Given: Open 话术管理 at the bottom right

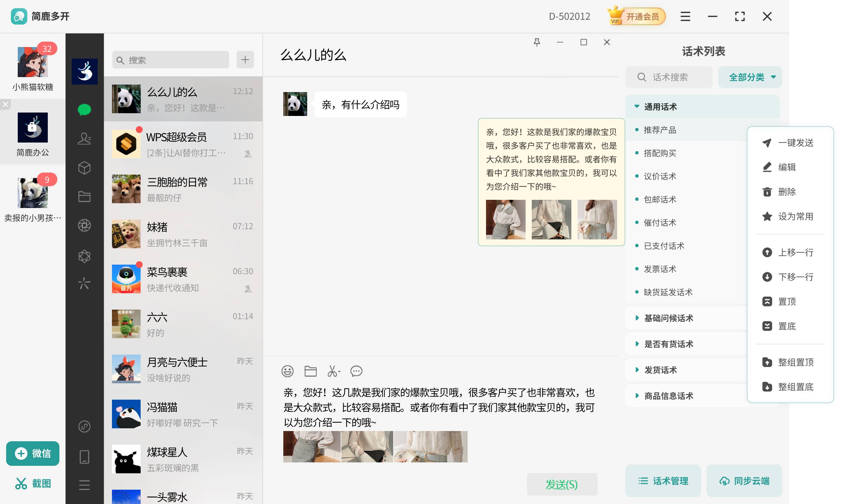Looking at the screenshot, I should pyautogui.click(x=662, y=481).
